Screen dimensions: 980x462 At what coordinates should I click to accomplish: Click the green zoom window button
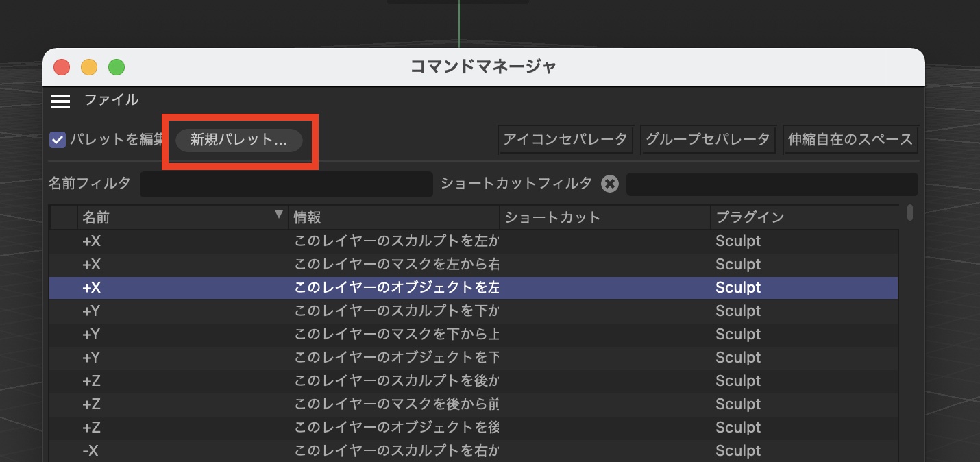117,67
